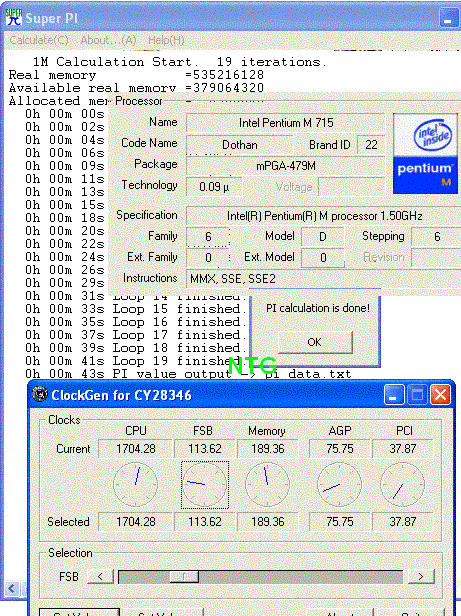The image size is (461, 616).
Task: Click the selected AGP value field
Action: click(340, 522)
